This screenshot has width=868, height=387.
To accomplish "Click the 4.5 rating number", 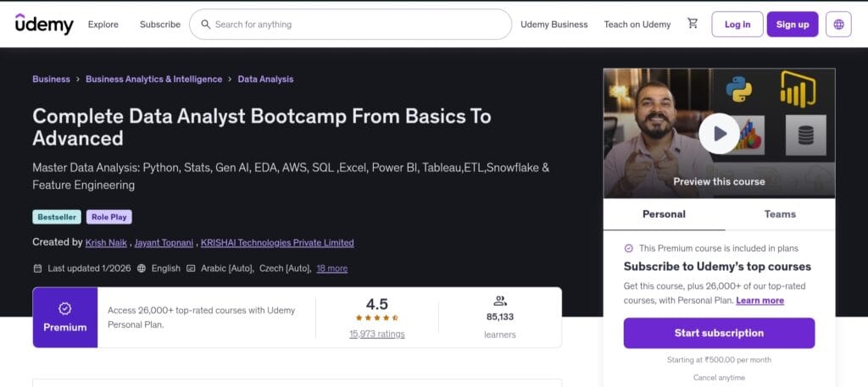I will pyautogui.click(x=377, y=303).
